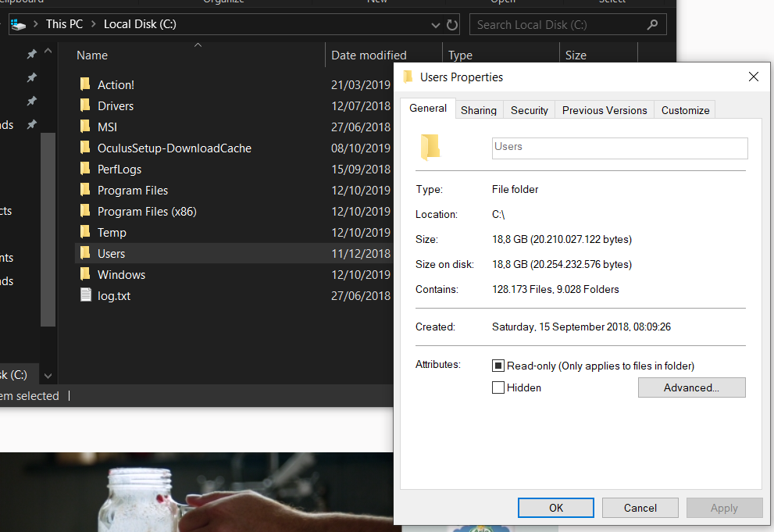The image size is (774, 532).
Task: Click the Apply button
Action: pos(724,508)
